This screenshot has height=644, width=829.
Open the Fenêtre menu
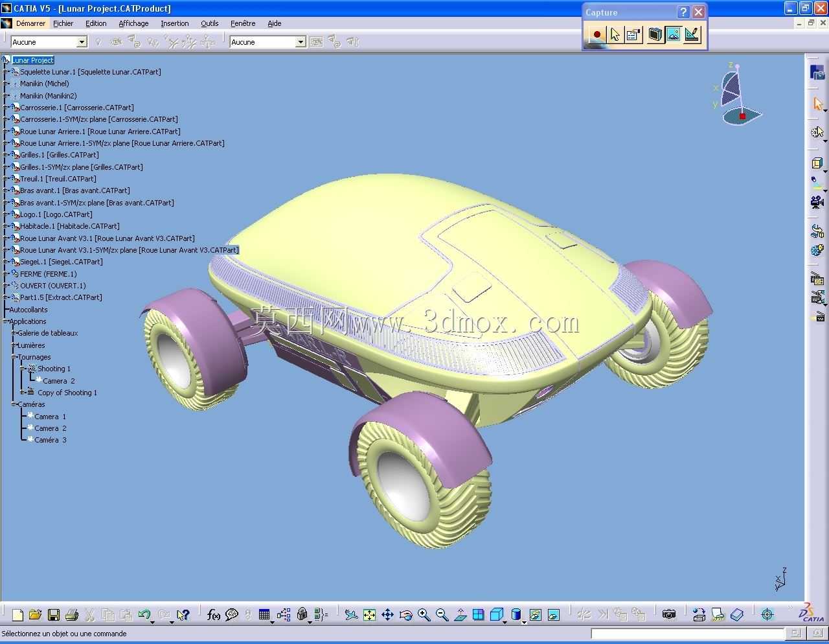[243, 23]
